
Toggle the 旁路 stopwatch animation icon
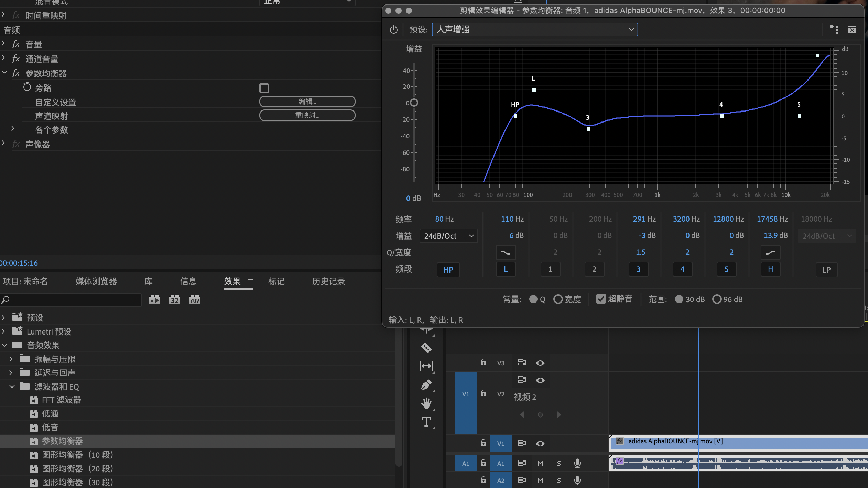(x=27, y=87)
